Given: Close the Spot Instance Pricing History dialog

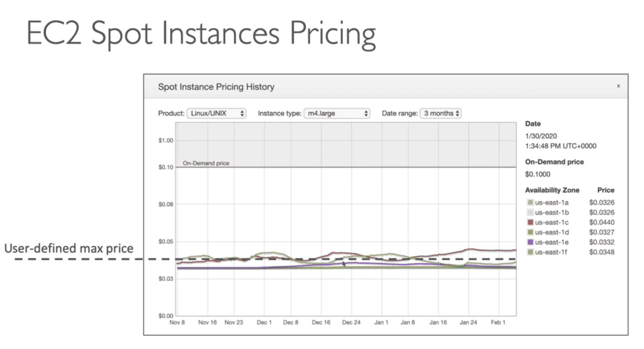Looking at the screenshot, I should (618, 86).
